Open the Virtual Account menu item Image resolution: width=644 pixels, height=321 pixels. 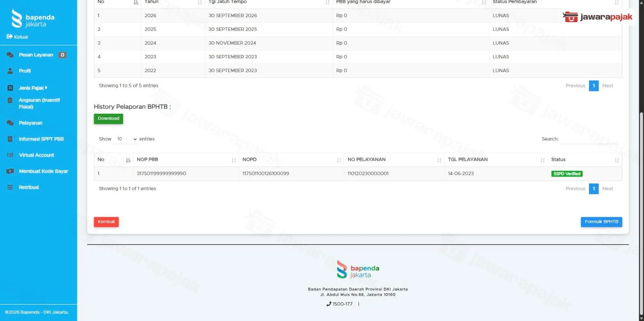tap(36, 155)
